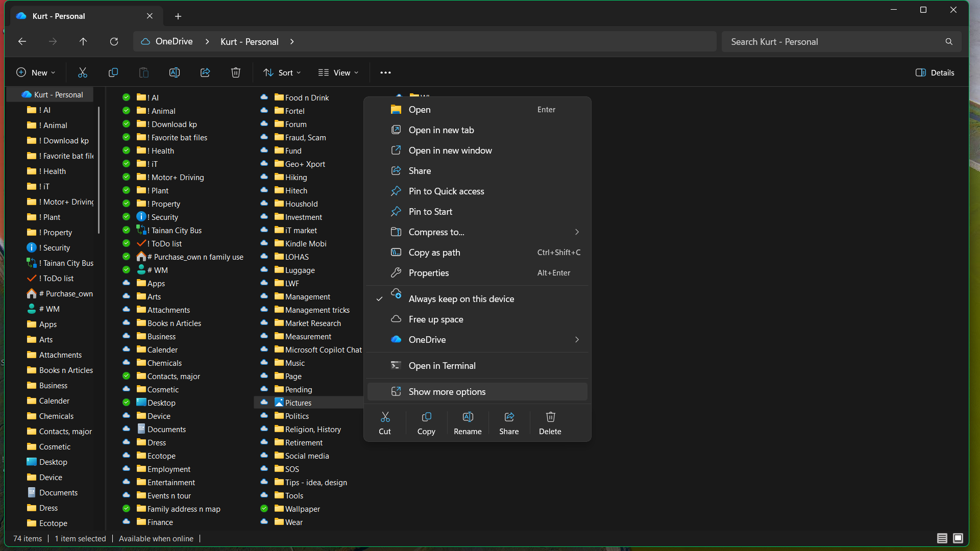Switch to details list view in status bar
The image size is (980, 551).
click(x=942, y=538)
